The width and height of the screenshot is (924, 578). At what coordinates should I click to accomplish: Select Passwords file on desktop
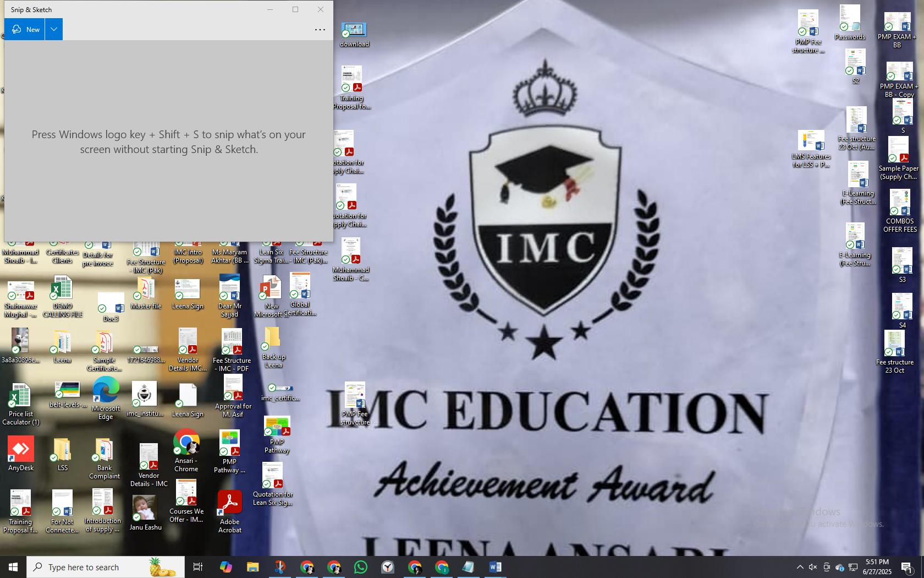coord(850,23)
